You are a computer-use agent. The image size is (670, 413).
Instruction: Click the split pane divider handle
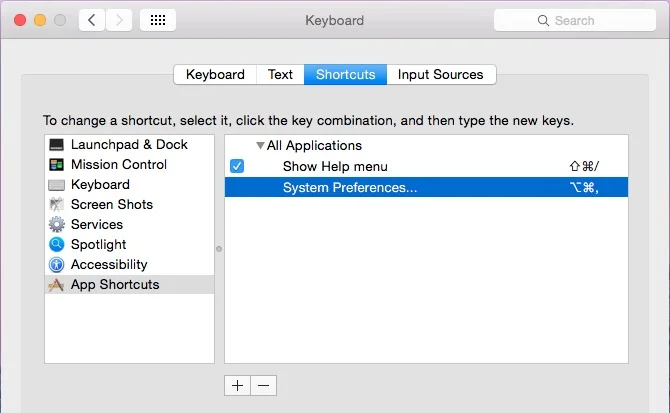[x=219, y=249]
